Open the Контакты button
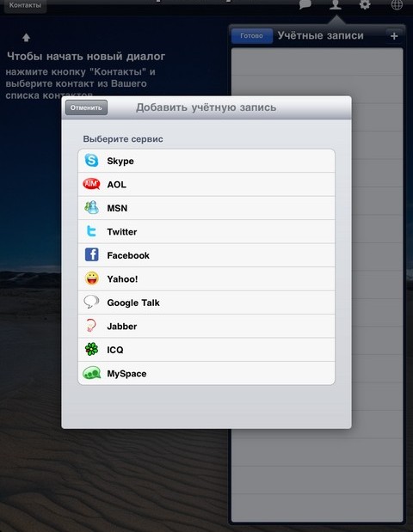 (25, 6)
